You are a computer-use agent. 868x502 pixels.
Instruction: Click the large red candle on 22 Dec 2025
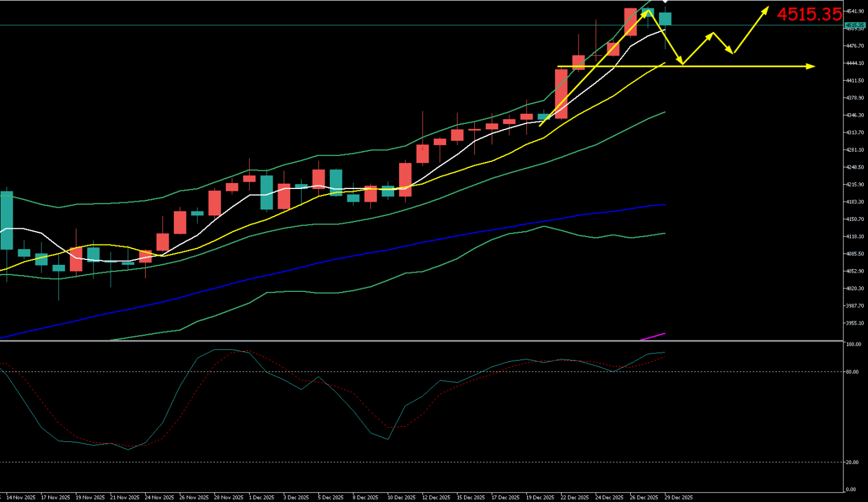(x=561, y=93)
